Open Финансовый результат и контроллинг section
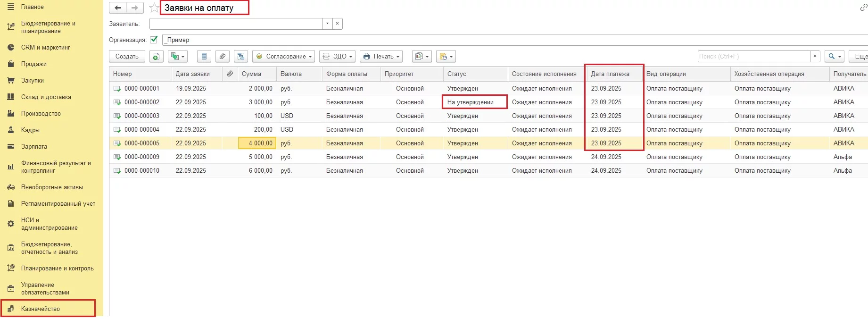 tap(56, 167)
